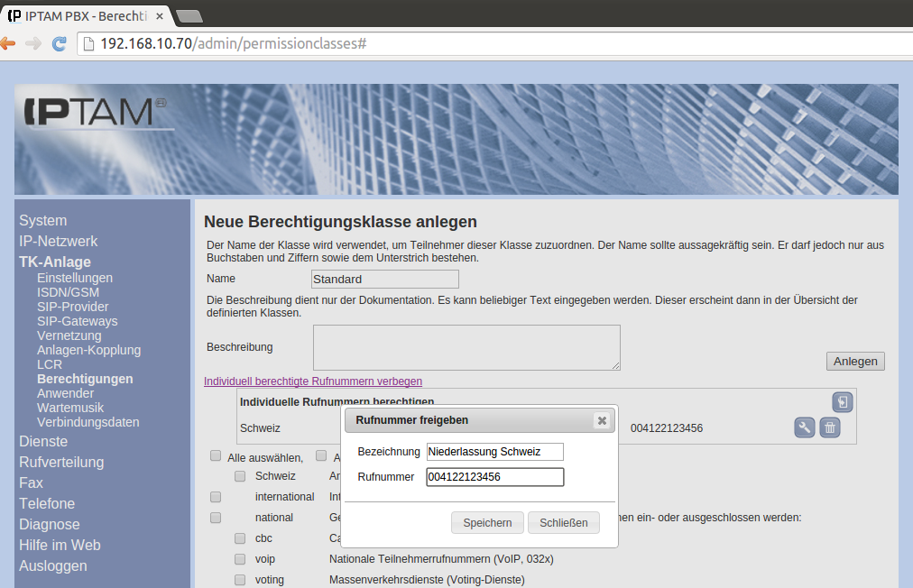Tick the 'cbc' checkbox

(x=240, y=538)
